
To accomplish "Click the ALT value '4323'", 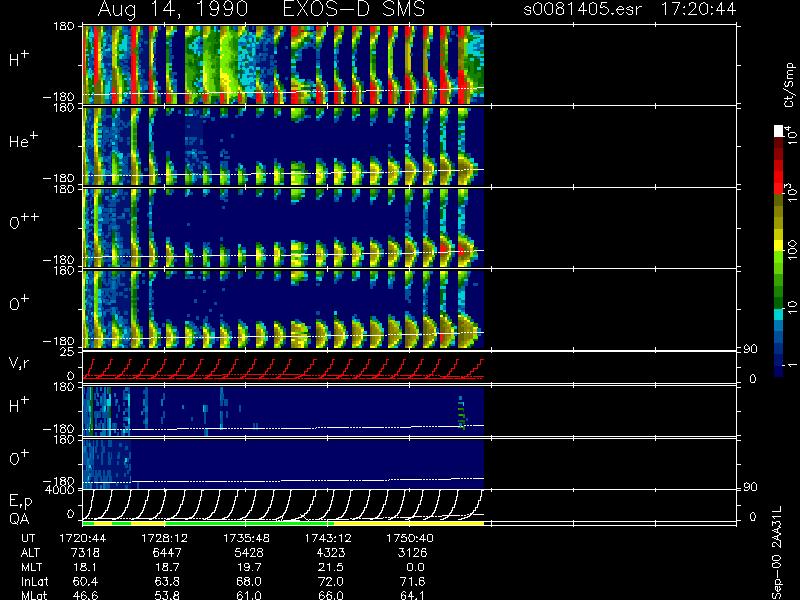I will (331, 553).
